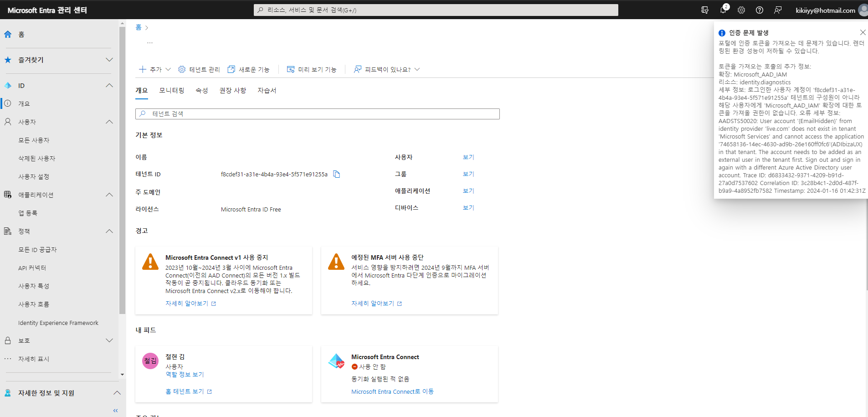868x417 pixels.
Task: Click the 테넌트 관리 gear icon
Action: point(182,69)
